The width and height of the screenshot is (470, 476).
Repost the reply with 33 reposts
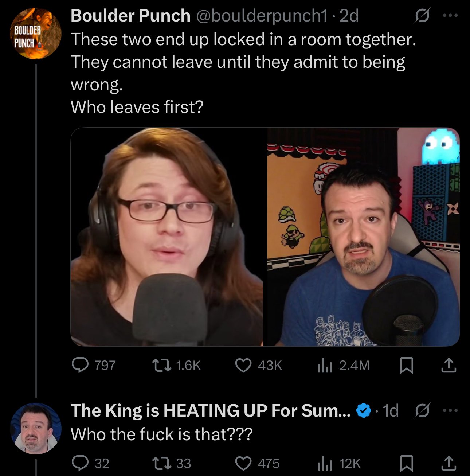click(x=171, y=463)
